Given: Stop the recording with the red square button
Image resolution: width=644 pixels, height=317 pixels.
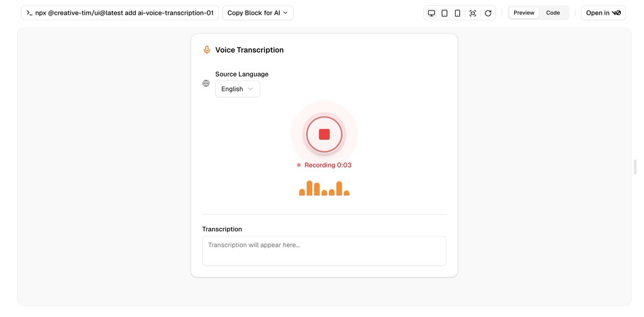Looking at the screenshot, I should point(324,134).
